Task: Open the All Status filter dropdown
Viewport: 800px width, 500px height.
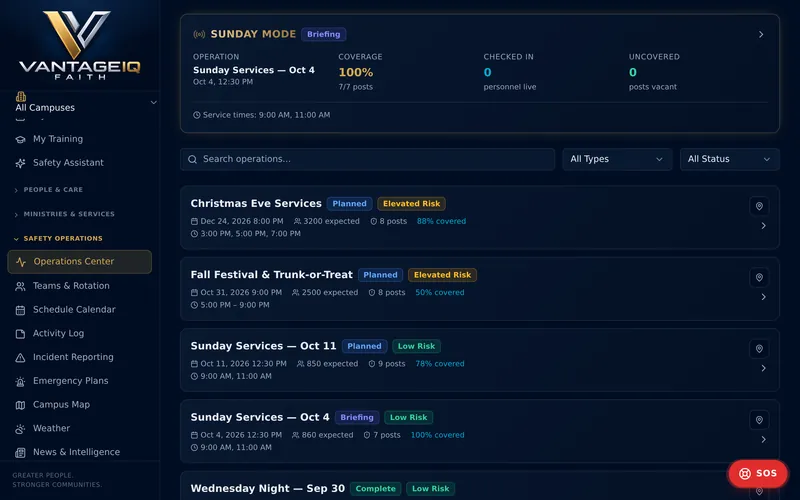Action: point(730,159)
